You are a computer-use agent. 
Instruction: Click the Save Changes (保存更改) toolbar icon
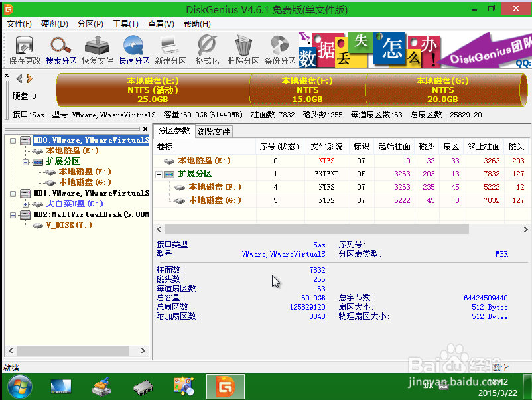tap(25, 50)
